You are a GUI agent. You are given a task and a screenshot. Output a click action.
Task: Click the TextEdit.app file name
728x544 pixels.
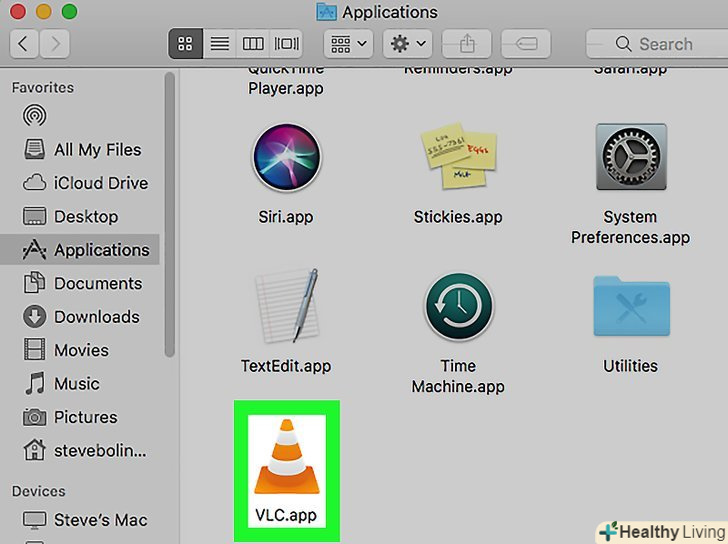click(x=286, y=366)
